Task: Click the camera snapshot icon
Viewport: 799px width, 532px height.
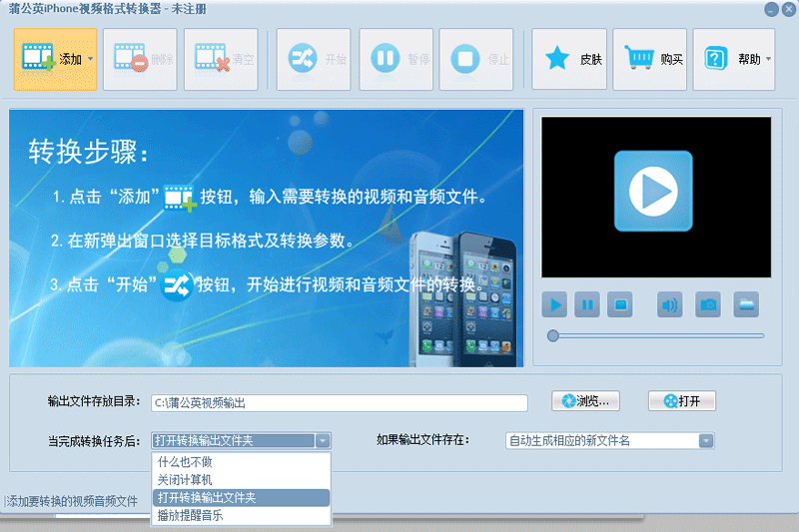Action: [708, 305]
